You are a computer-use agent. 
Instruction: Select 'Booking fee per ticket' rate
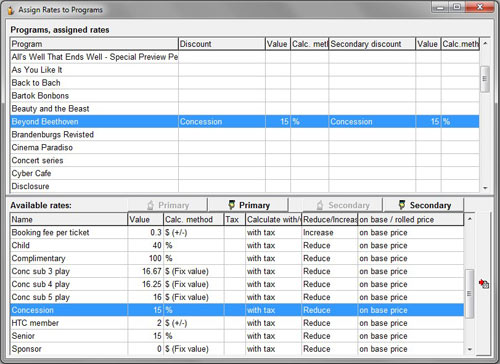(x=237, y=232)
